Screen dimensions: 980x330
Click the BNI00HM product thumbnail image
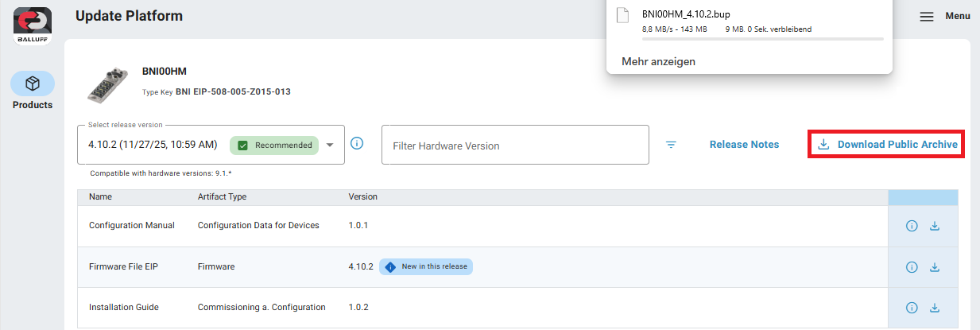click(107, 85)
